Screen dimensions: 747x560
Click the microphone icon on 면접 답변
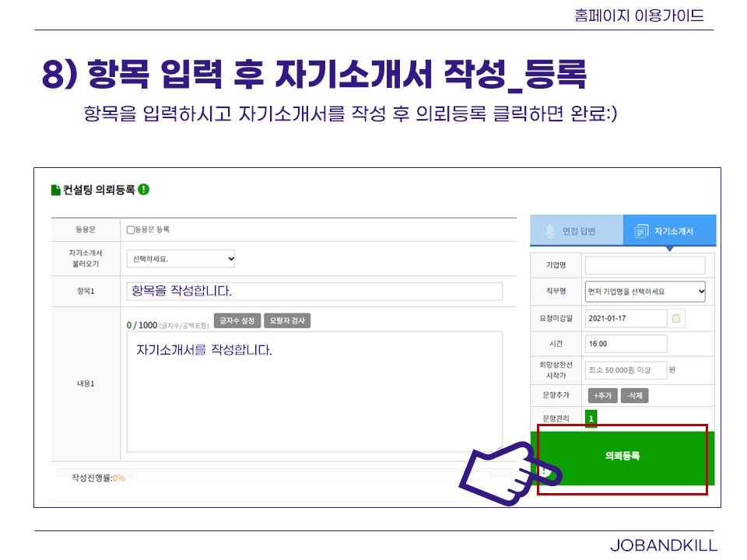tap(550, 231)
